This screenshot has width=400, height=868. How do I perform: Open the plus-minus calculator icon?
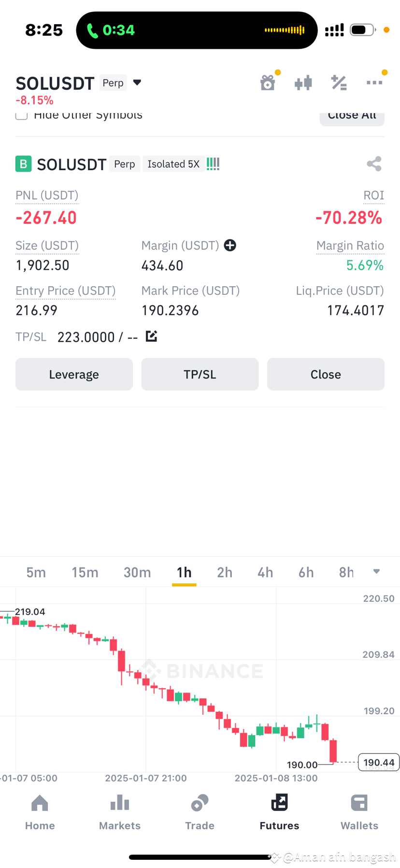[x=339, y=83]
